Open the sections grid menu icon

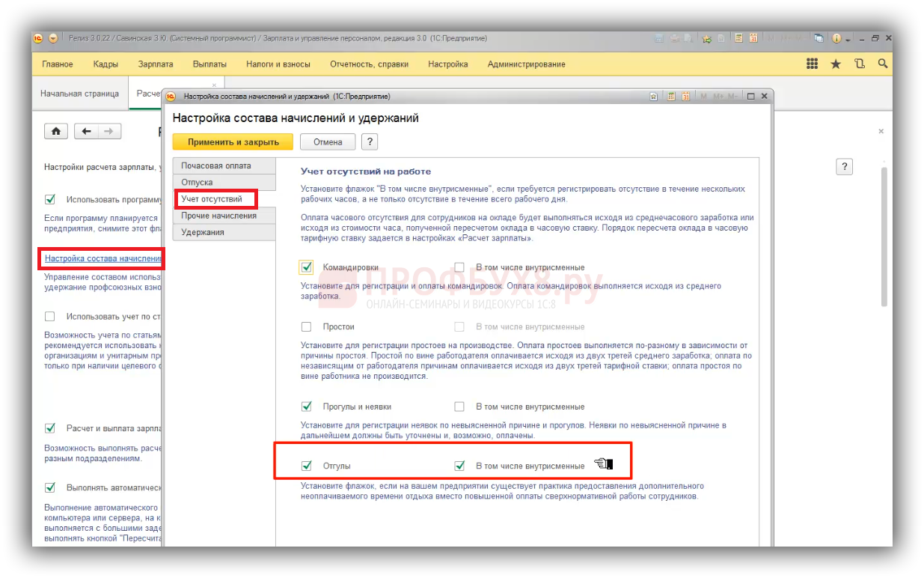812,64
